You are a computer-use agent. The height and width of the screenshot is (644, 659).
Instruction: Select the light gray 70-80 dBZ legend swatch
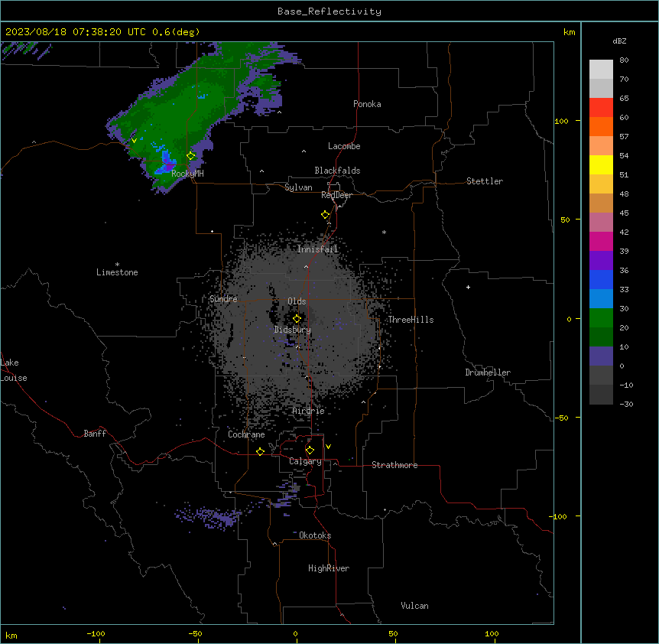tap(601, 70)
